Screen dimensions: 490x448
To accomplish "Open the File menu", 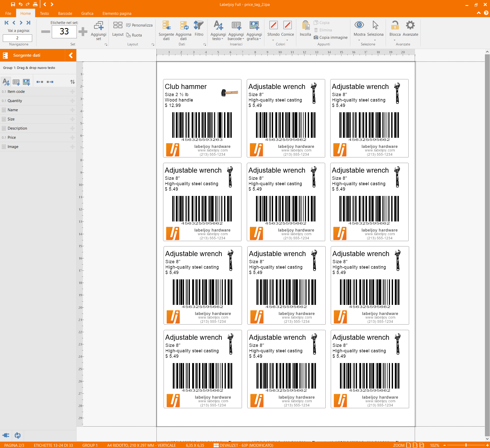I will coord(8,13).
